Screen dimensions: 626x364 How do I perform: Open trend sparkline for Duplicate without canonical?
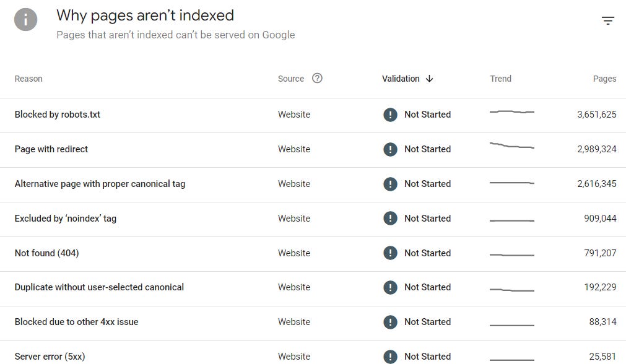pos(512,290)
